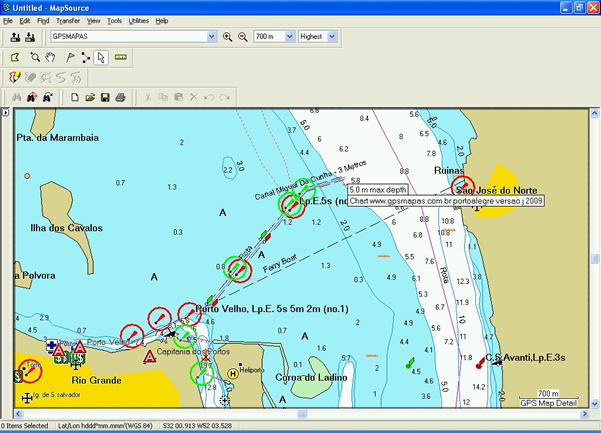Open the GPSMAPAS map product dropdown
The image size is (601, 433).
(x=211, y=37)
